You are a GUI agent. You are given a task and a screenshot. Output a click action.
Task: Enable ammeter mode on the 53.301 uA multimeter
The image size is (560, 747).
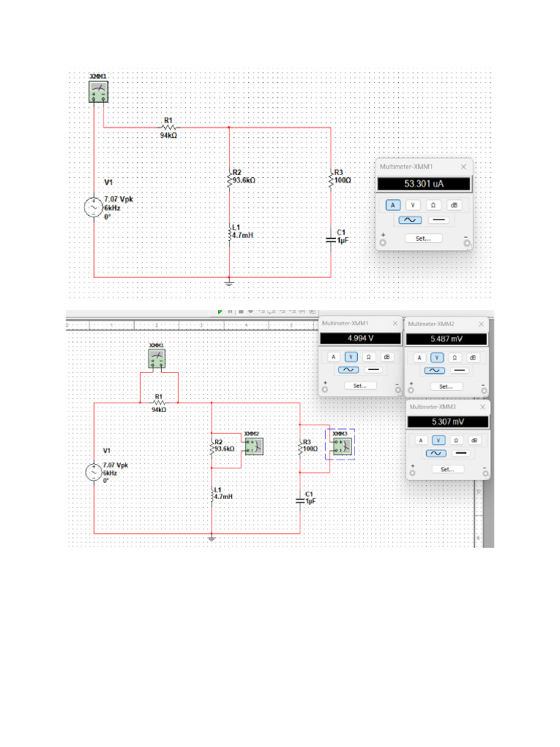pos(393,205)
